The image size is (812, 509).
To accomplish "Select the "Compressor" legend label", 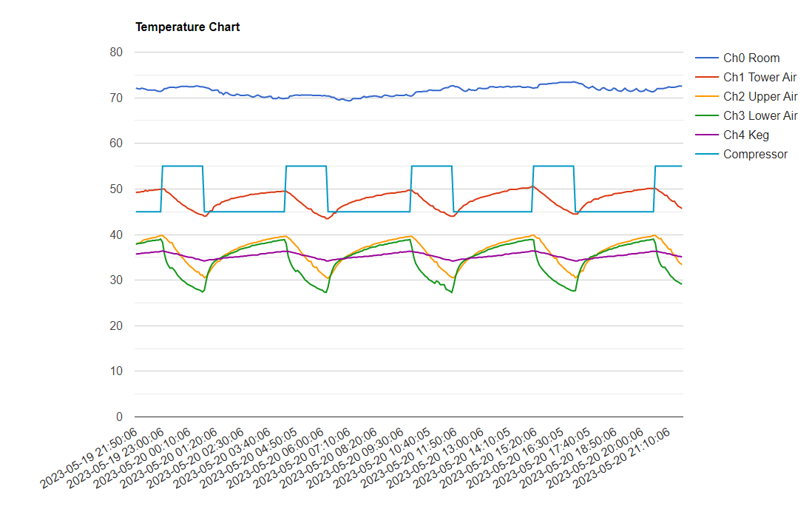I will point(756,154).
